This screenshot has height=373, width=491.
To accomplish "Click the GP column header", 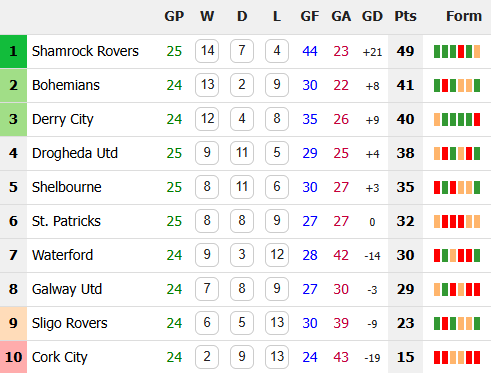I will pos(174,16).
